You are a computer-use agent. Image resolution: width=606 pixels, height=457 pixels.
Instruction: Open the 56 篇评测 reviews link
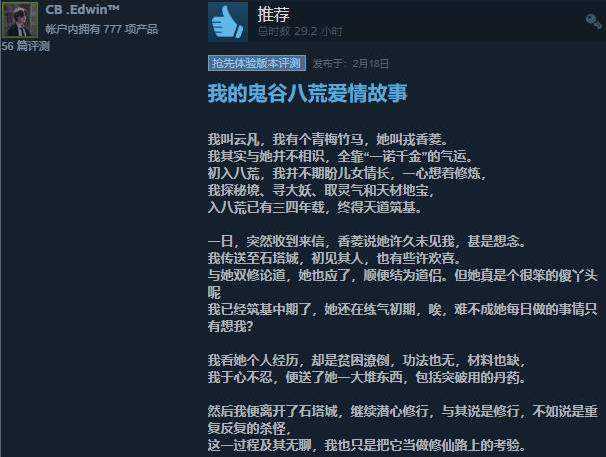point(26,46)
